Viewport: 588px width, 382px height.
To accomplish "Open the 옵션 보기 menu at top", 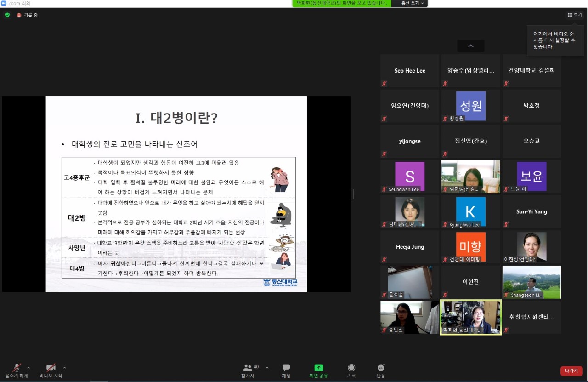I will click(409, 3).
